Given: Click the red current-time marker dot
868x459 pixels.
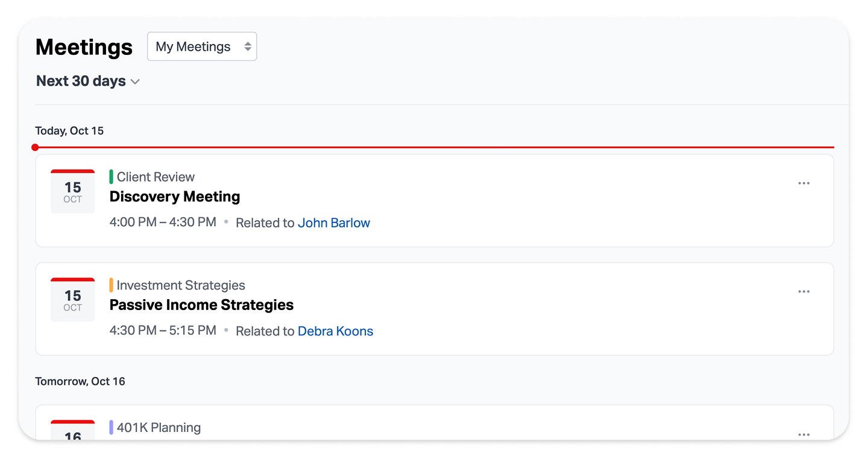Looking at the screenshot, I should [x=35, y=147].
